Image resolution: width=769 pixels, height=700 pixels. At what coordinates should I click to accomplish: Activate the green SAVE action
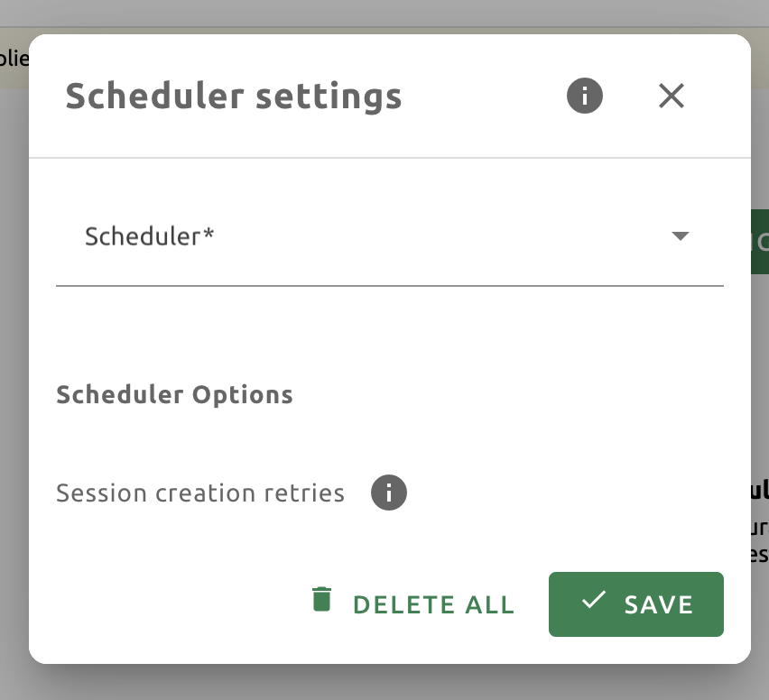[x=636, y=604]
